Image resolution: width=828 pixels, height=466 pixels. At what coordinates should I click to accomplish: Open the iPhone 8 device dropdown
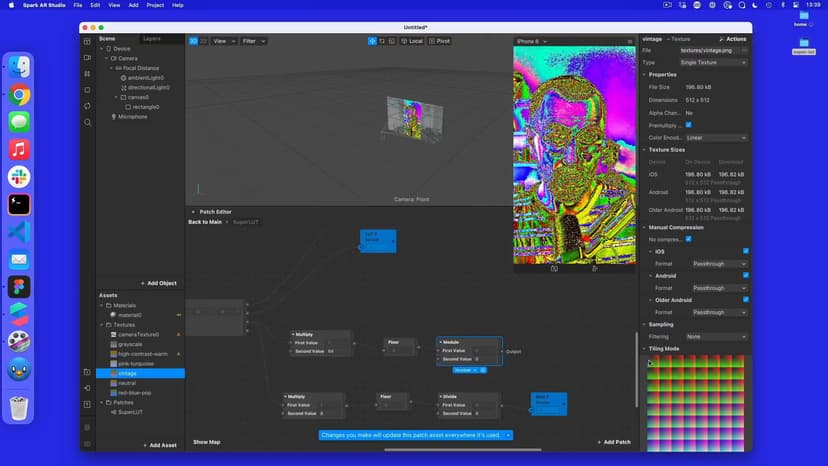pyautogui.click(x=532, y=41)
